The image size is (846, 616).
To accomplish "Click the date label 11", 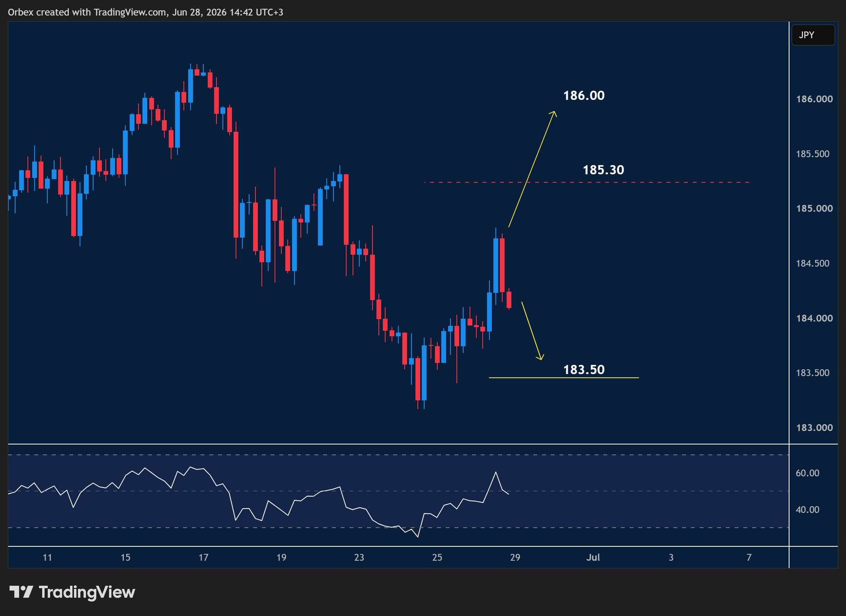I will point(47,558).
